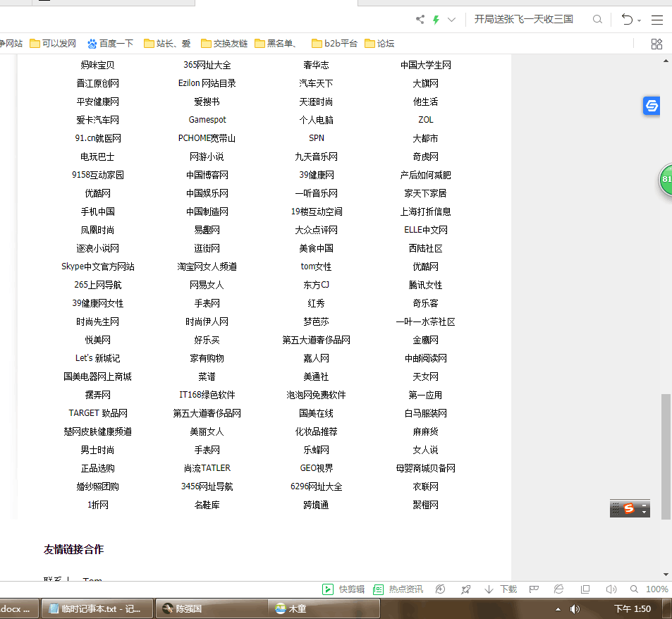Click the magnifier search icon
This screenshot has height=619, width=672.
[x=597, y=19]
